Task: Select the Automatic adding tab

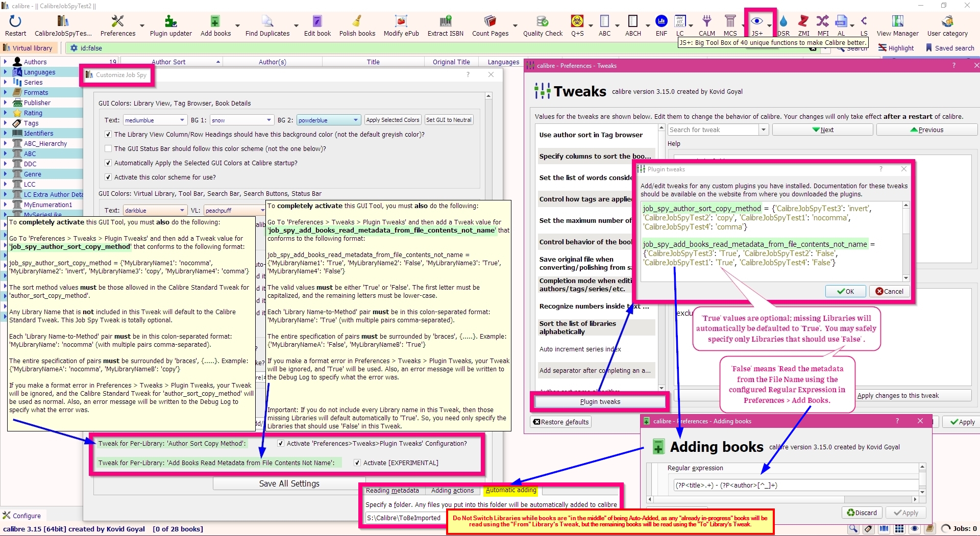Action: tap(511, 490)
